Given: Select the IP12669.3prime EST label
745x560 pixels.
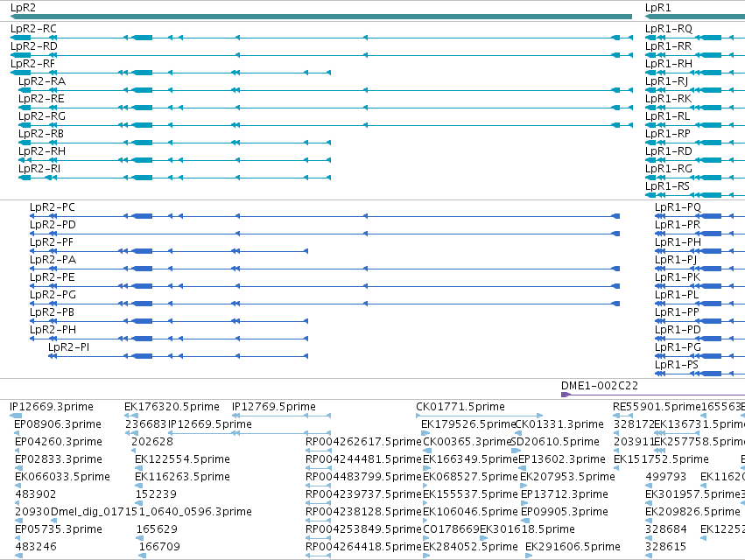Looking at the screenshot, I should pyautogui.click(x=52, y=407).
